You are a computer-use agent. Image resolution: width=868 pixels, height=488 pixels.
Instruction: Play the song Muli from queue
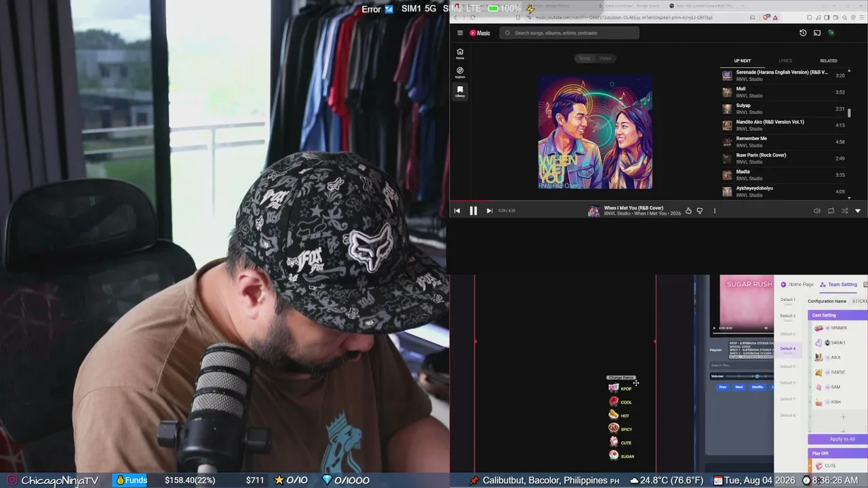[783, 92]
